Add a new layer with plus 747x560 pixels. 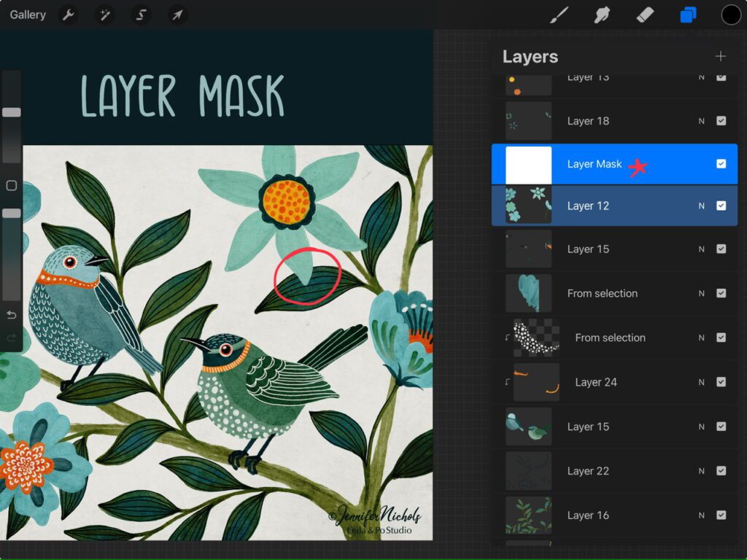[x=720, y=56]
